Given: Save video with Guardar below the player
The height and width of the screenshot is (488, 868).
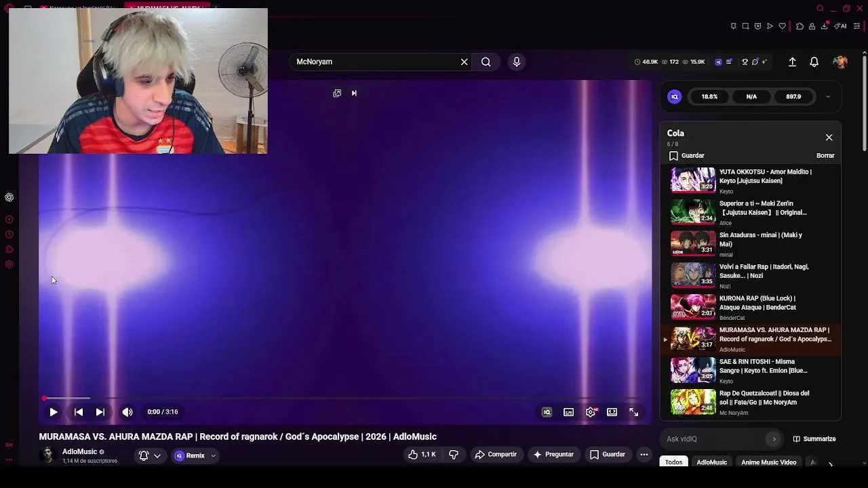Looking at the screenshot, I should click(x=608, y=455).
